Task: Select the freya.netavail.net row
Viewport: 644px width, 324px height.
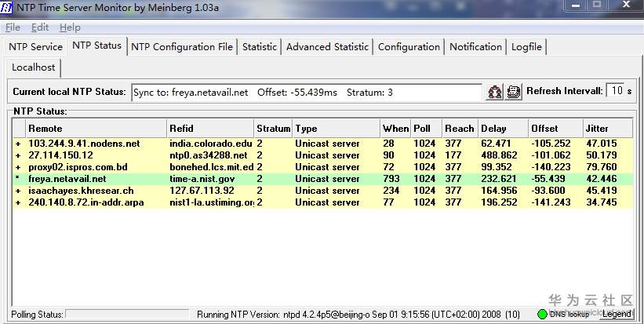Action: [323, 179]
